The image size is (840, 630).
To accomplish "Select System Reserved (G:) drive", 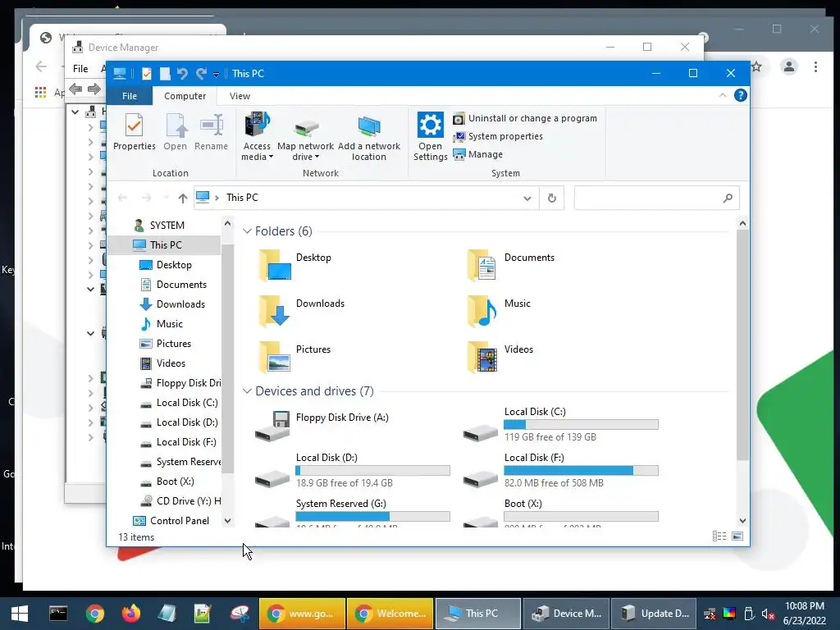I will (352, 513).
